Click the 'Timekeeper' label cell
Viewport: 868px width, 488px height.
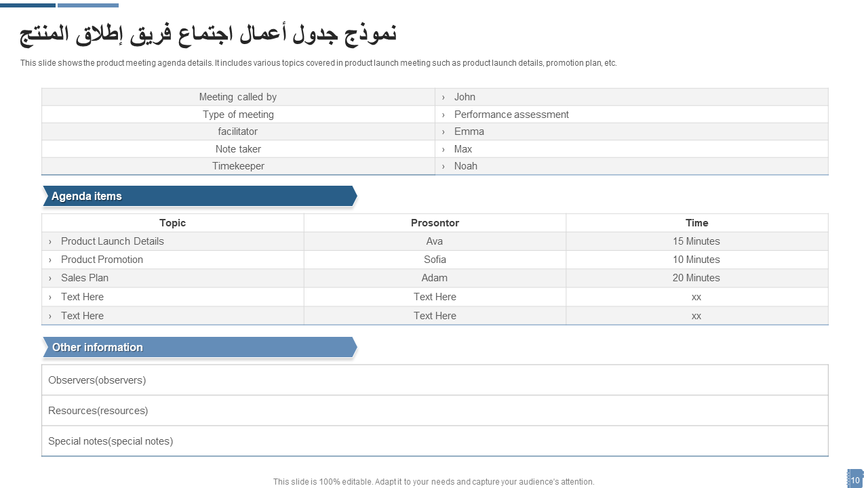pyautogui.click(x=238, y=166)
